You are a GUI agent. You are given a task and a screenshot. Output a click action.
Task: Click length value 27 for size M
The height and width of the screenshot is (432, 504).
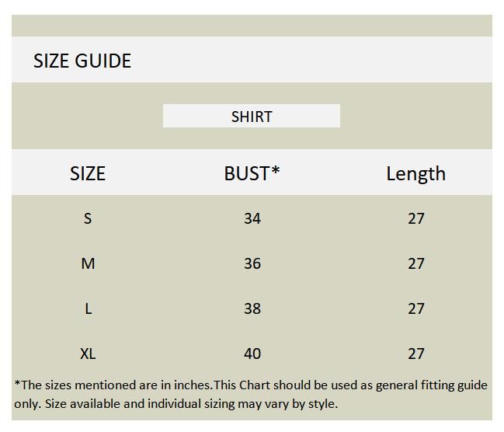point(416,263)
